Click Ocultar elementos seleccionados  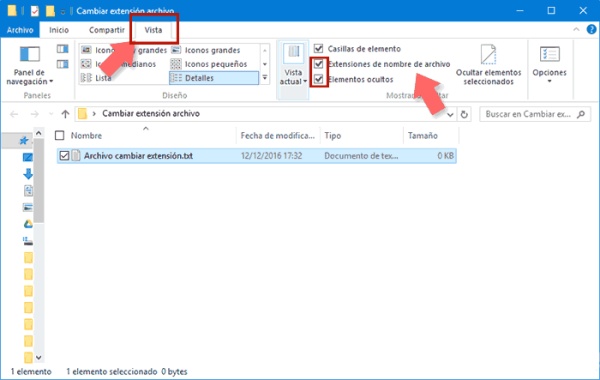point(488,65)
